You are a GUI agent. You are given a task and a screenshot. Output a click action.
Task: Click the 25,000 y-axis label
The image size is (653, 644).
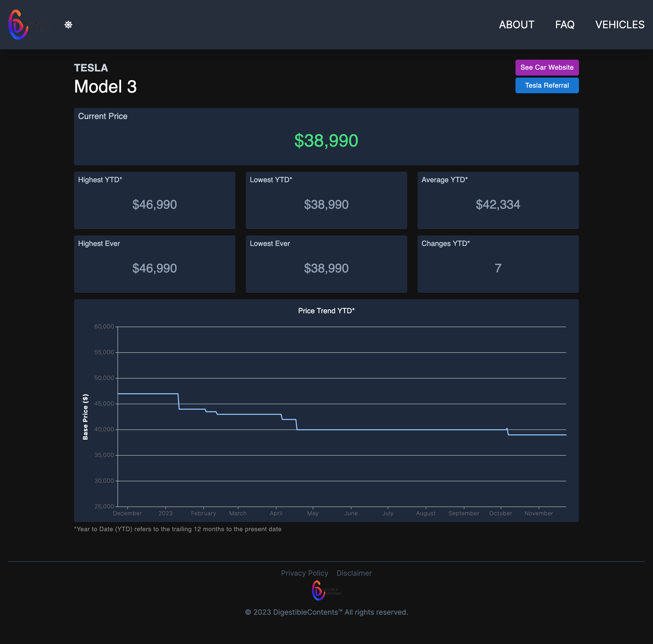tap(104, 506)
